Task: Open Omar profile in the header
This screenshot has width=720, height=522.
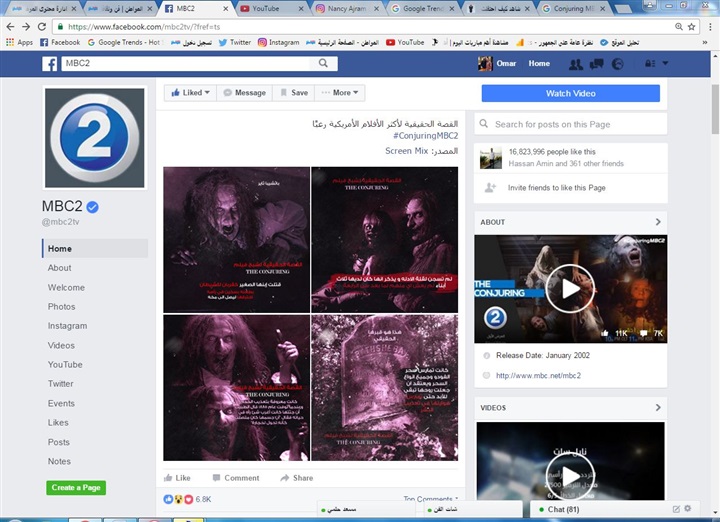Action: (497, 63)
